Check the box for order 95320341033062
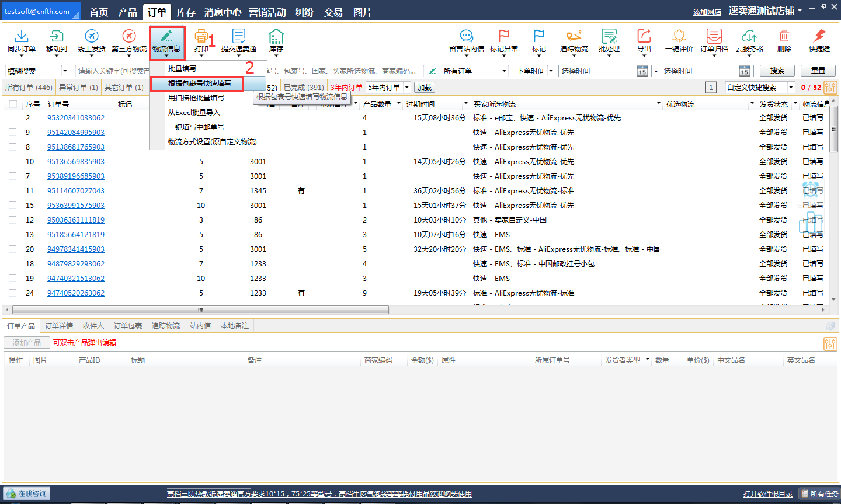 pyautogui.click(x=13, y=118)
